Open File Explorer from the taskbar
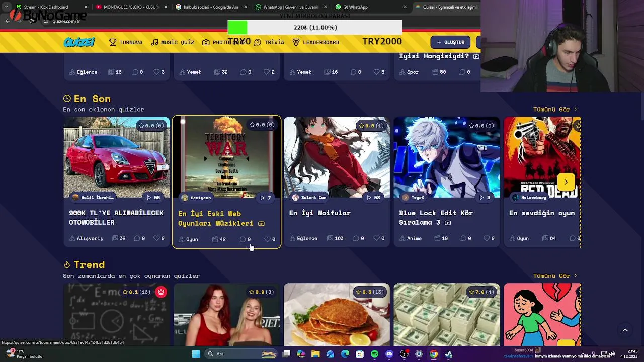 pos(315,354)
